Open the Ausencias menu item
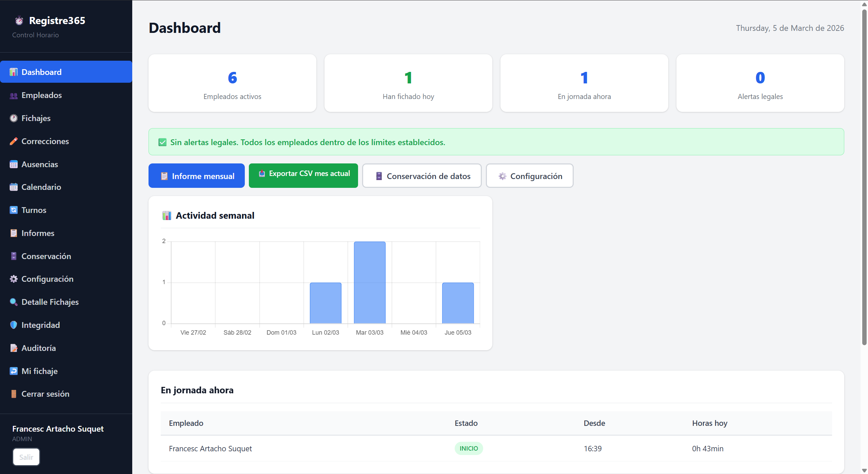Image resolution: width=868 pixels, height=474 pixels. [x=40, y=164]
